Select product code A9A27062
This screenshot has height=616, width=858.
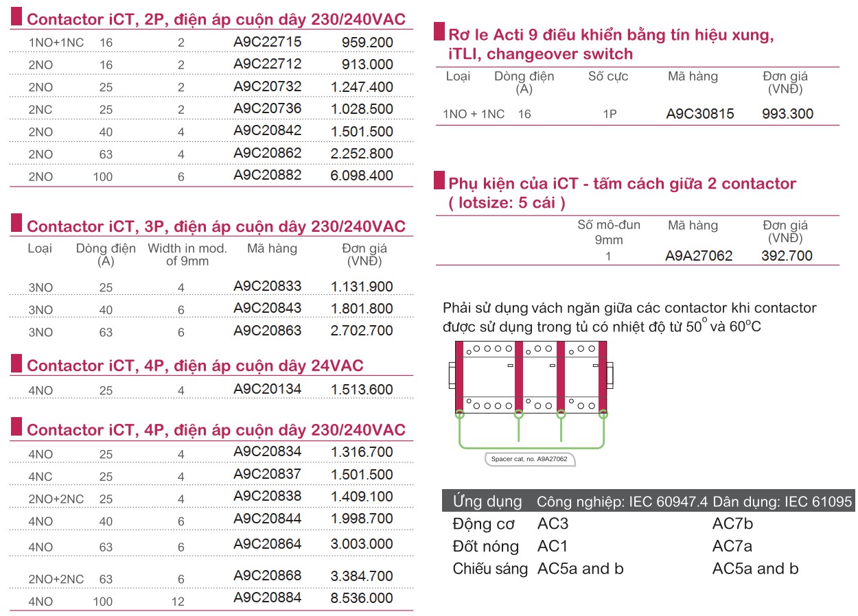click(x=699, y=256)
